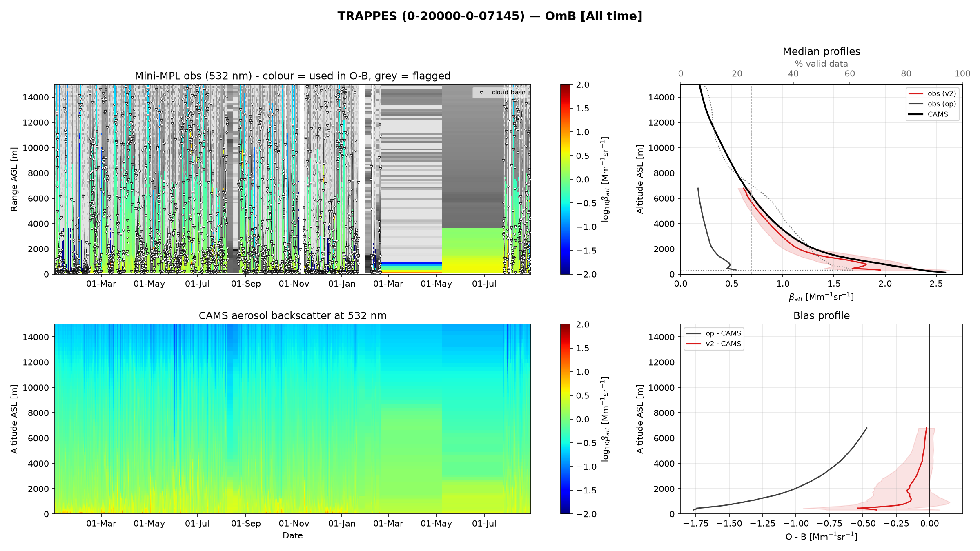980x551 pixels.
Task: Click the 2.0 tick on CAMS panel colorbar
Action: click(x=583, y=324)
